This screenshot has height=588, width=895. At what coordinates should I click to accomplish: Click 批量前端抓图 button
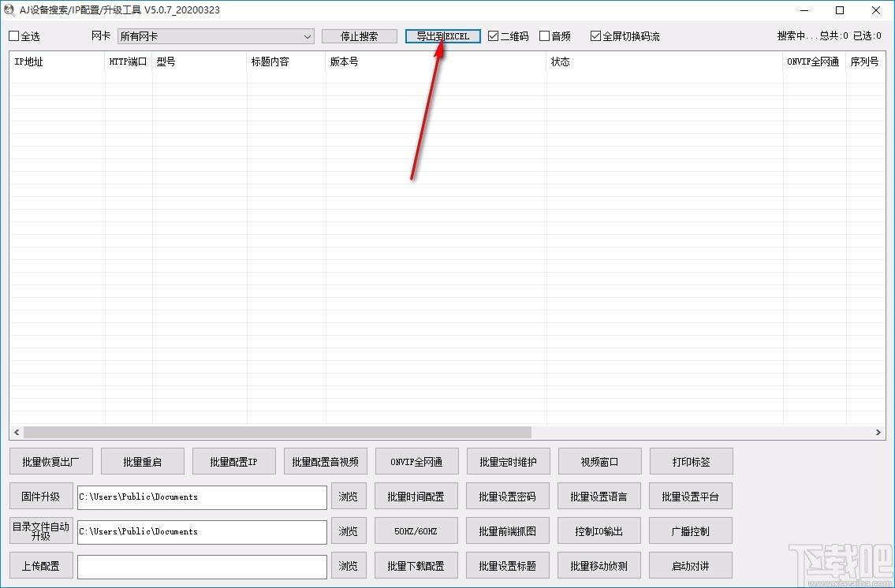coord(508,531)
